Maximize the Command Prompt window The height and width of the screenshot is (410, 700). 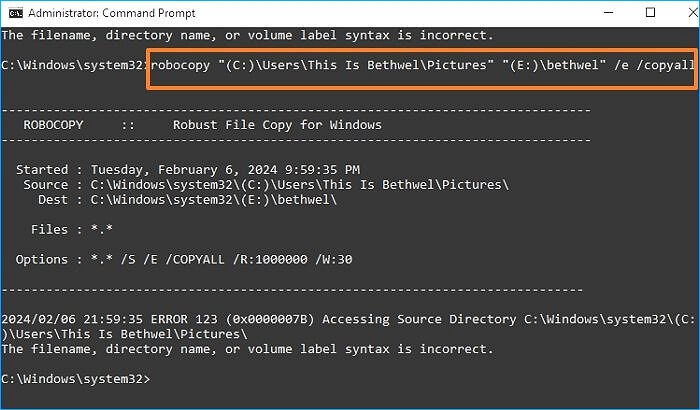click(x=650, y=13)
